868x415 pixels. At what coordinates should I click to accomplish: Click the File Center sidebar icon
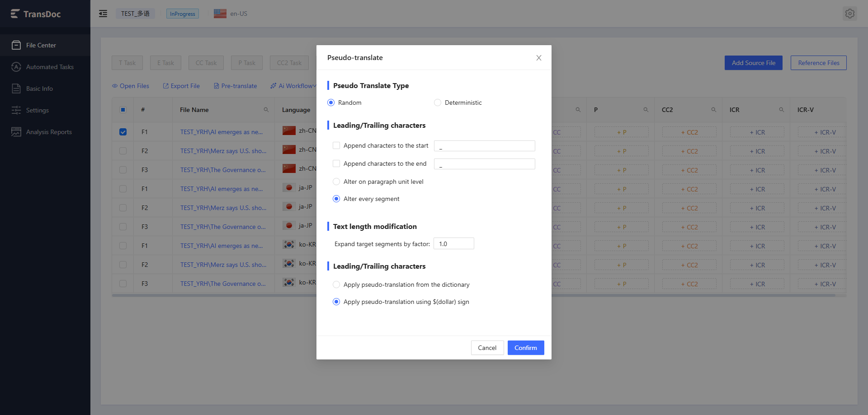(16, 45)
